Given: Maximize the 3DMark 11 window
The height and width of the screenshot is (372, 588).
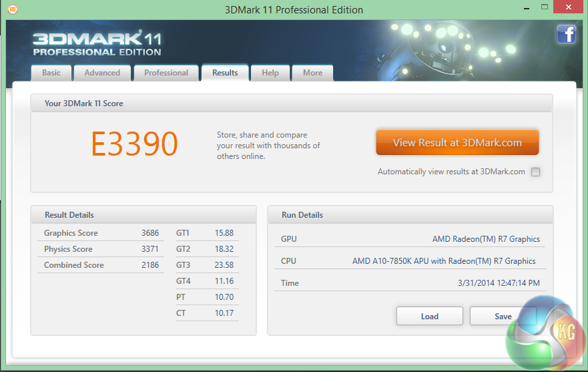Looking at the screenshot, I should pos(545,7).
